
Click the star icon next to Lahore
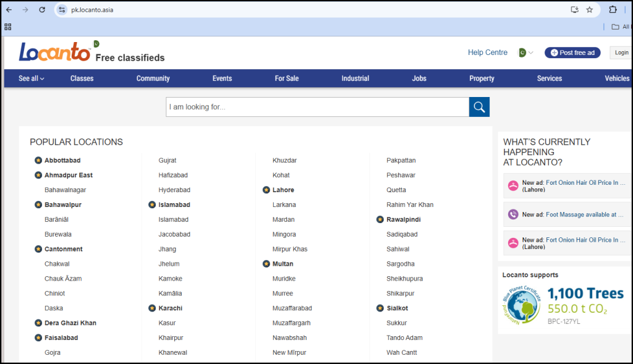pyautogui.click(x=265, y=190)
